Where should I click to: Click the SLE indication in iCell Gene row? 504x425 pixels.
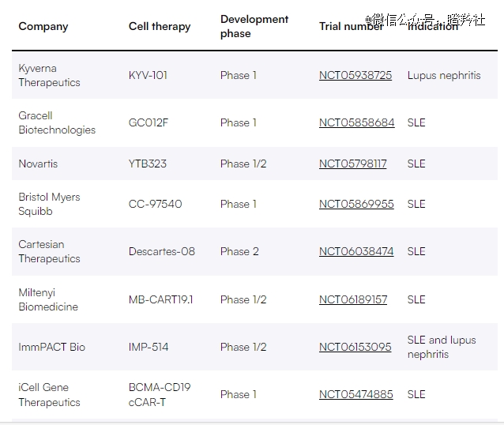(x=416, y=394)
